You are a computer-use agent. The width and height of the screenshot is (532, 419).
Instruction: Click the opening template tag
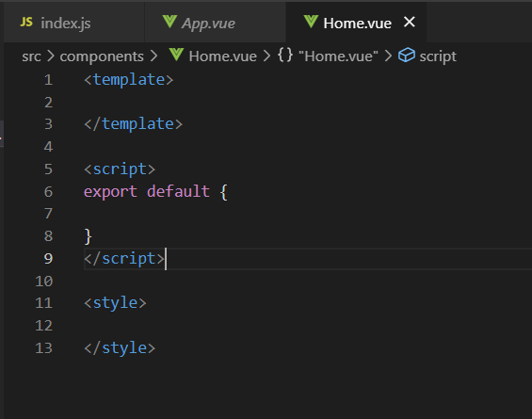point(129,80)
